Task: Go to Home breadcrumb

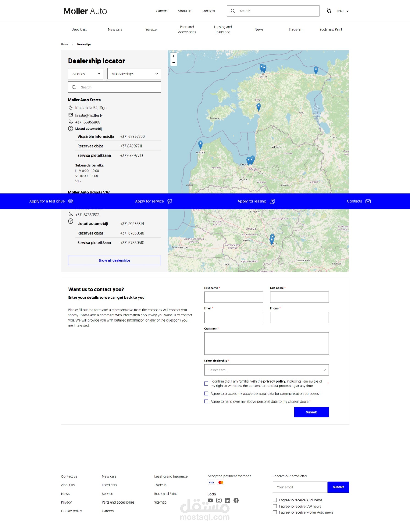Action: tap(64, 44)
